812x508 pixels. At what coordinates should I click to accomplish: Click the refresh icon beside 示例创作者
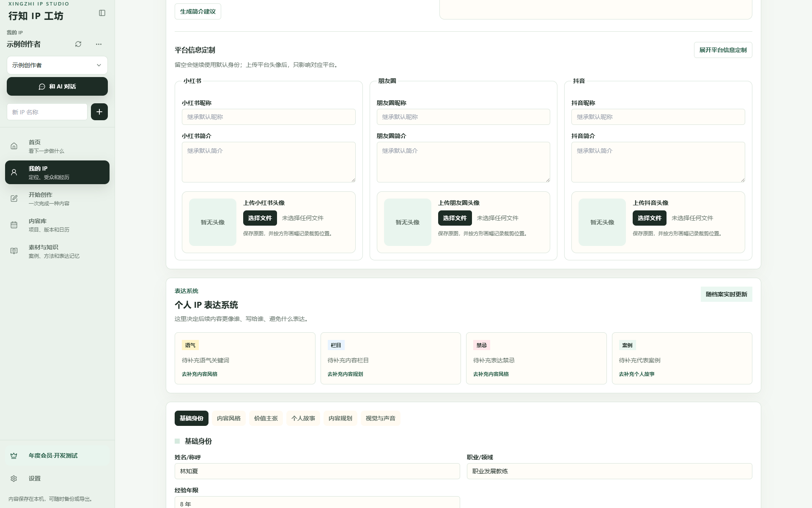[78, 44]
